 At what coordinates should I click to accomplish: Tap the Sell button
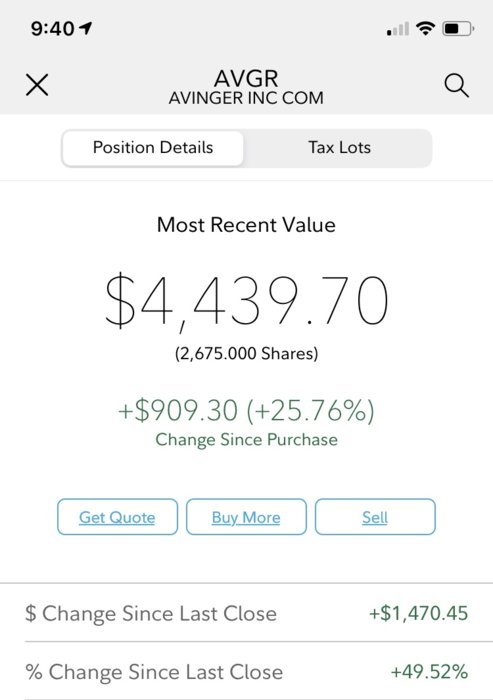pyautogui.click(x=375, y=517)
